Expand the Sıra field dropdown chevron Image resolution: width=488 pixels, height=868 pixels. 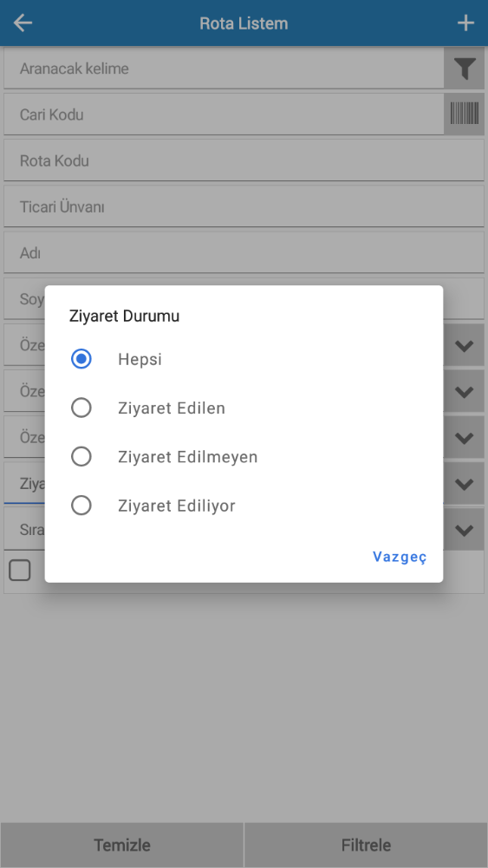pyautogui.click(x=464, y=530)
